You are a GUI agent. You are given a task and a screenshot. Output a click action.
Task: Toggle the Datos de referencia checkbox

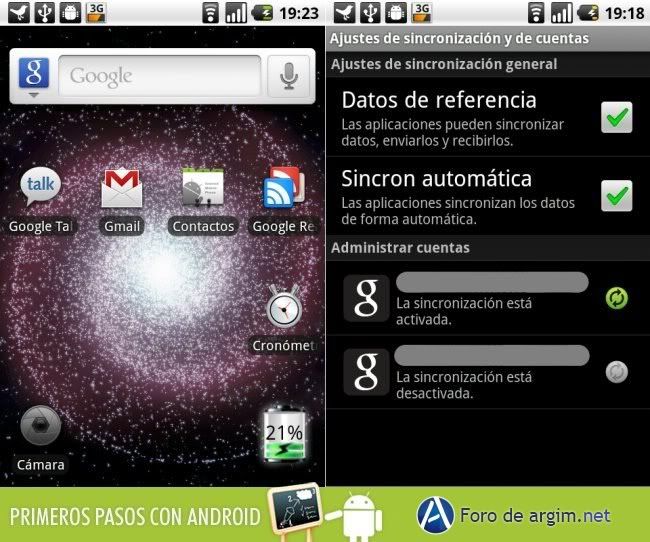[617, 117]
